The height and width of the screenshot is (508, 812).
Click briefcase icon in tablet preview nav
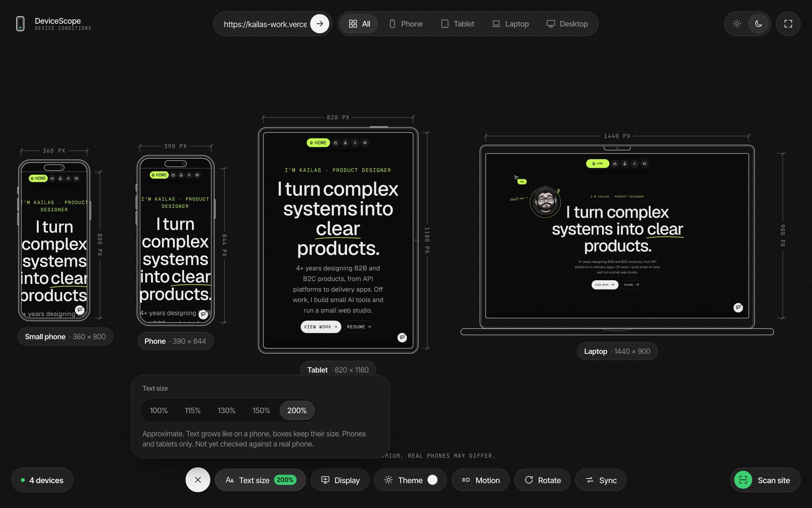336,143
